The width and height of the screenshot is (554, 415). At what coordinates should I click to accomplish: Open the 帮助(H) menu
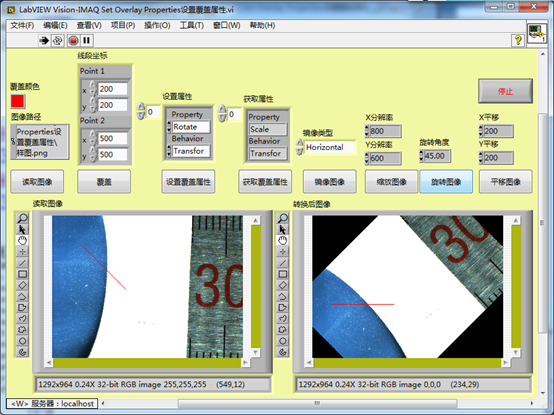click(263, 25)
